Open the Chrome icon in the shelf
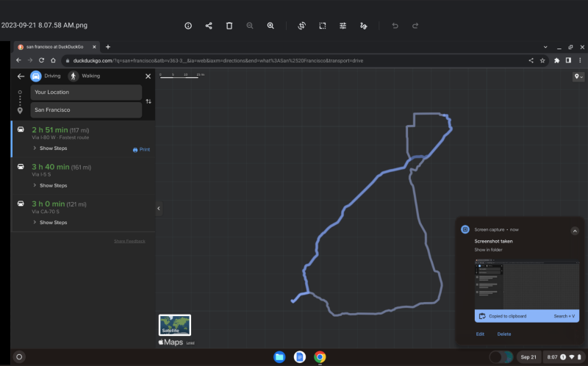588x366 pixels. click(320, 356)
